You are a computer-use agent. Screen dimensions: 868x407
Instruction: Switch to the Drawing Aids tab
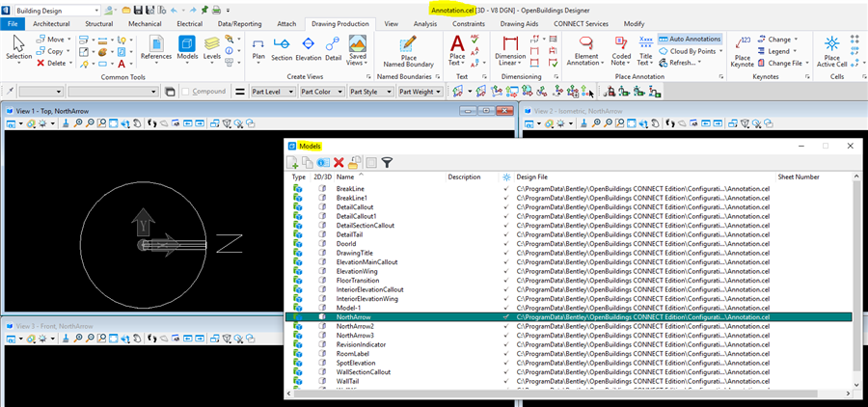point(519,24)
